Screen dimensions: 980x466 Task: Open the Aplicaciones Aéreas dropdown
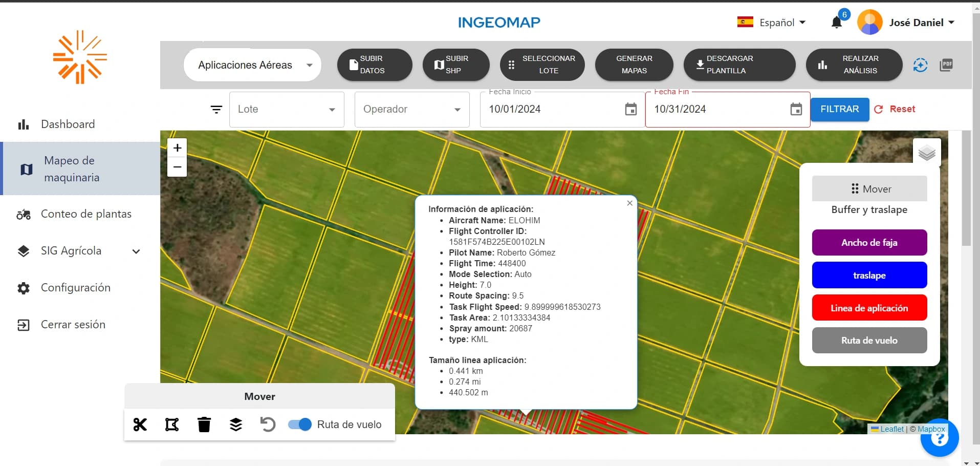252,65
